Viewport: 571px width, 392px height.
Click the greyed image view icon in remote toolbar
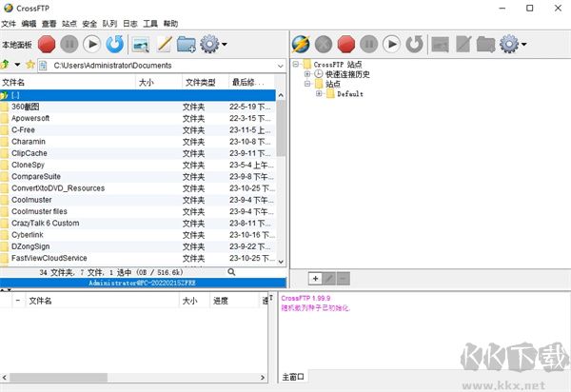coord(440,45)
